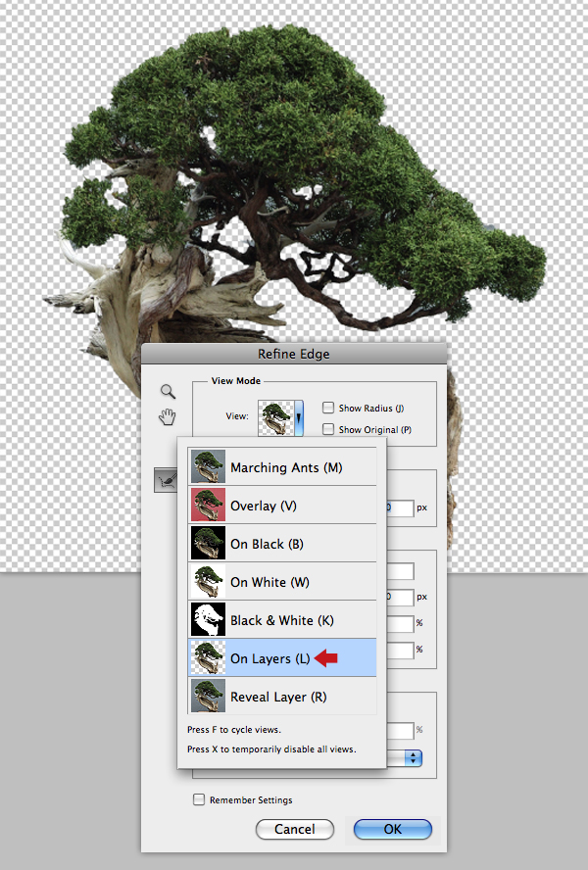Click the lowest % input field
Screen dimensions: 588x870
pyautogui.click(x=400, y=730)
